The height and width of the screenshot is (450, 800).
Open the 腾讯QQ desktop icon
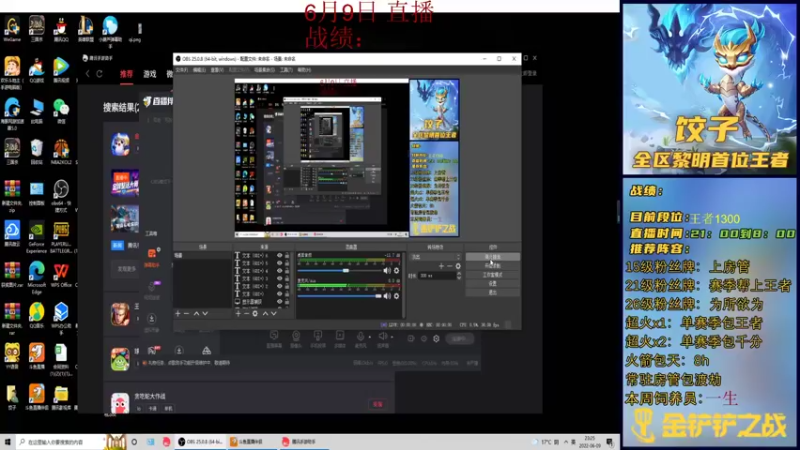coord(61,28)
